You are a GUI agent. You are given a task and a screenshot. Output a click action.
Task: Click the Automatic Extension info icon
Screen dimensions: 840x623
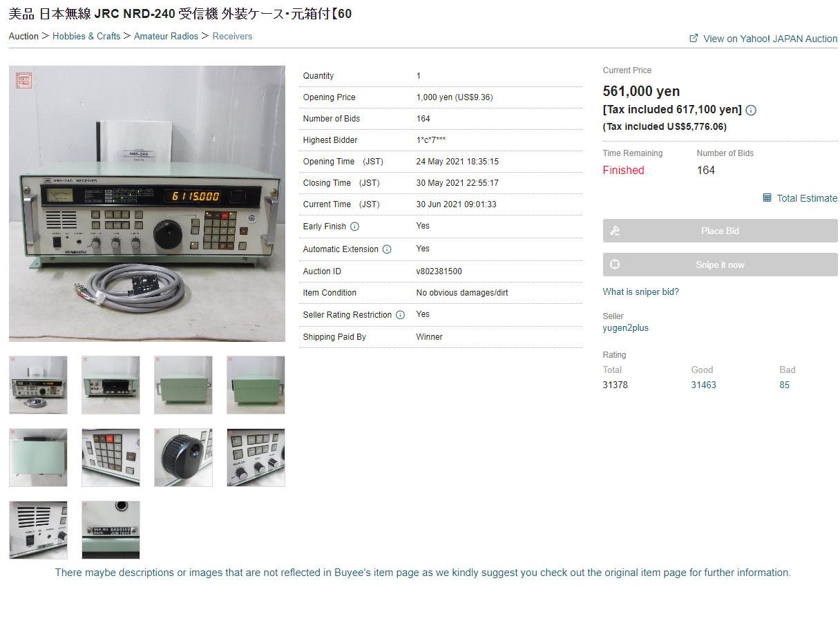387,249
